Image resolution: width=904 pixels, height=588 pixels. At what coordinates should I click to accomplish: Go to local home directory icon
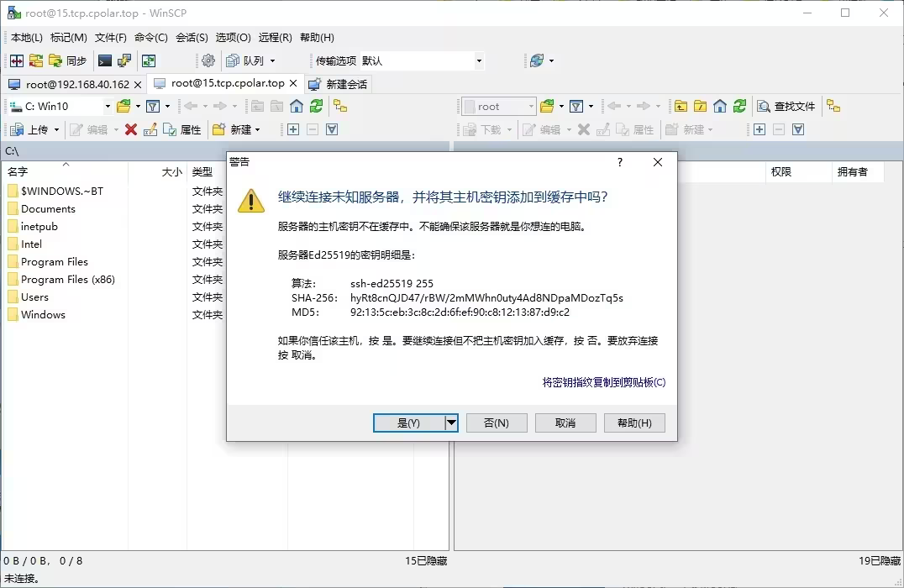(297, 106)
